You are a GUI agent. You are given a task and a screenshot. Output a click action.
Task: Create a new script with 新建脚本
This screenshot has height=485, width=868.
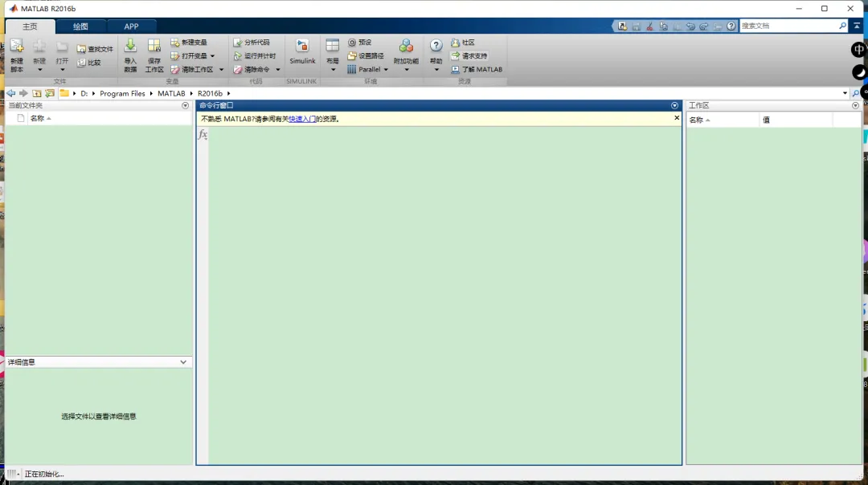17,55
